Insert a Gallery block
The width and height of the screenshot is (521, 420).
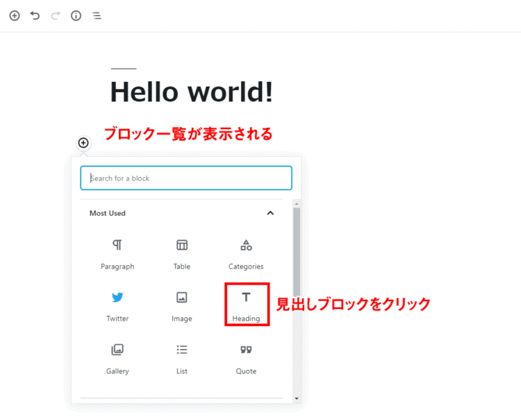tap(117, 358)
